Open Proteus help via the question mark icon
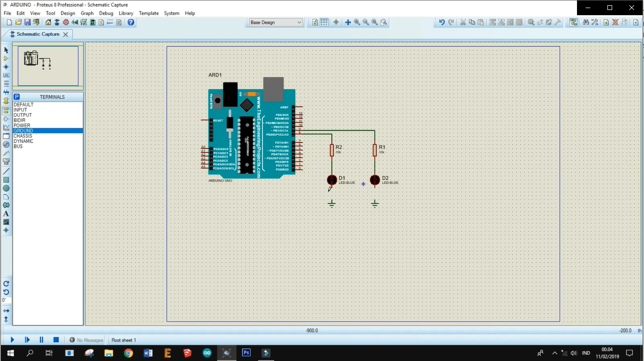644x361 pixels. [130, 22]
